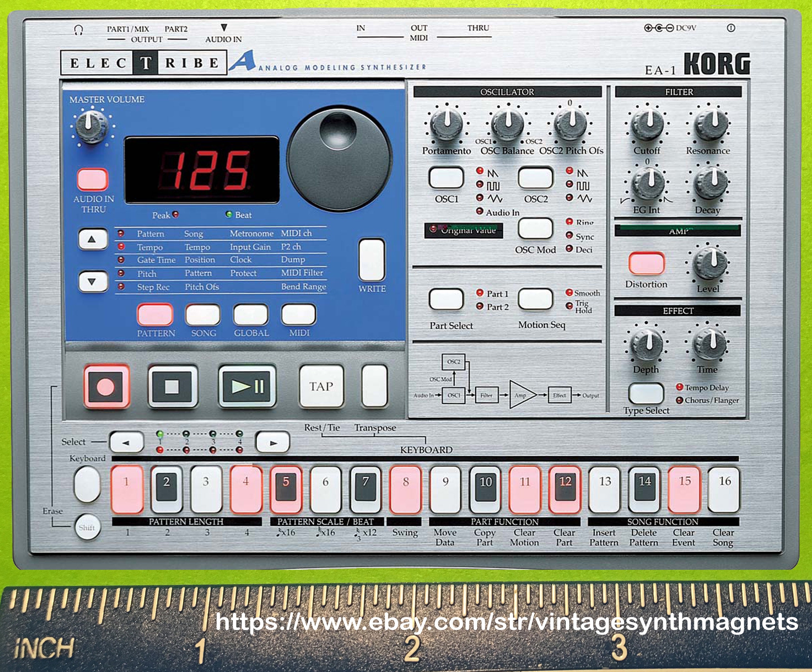Toggle step key 6
Image resolution: width=812 pixels, height=672 pixels.
(325, 490)
